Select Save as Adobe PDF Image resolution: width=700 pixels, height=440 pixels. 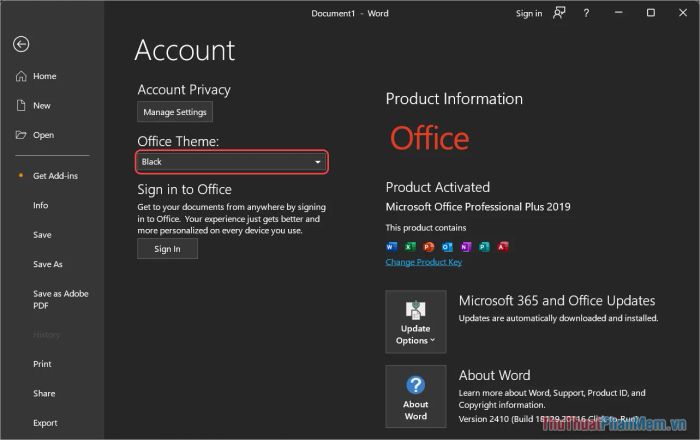[60, 299]
